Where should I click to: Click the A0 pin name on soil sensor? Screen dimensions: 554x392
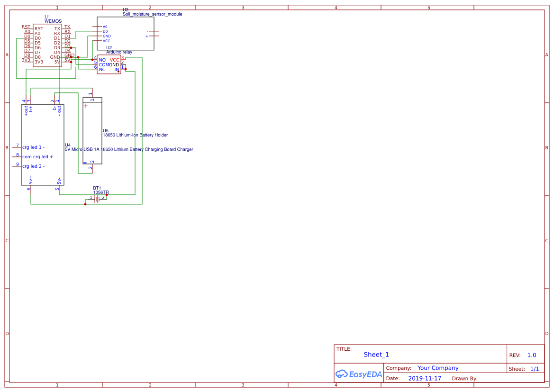[x=105, y=27]
